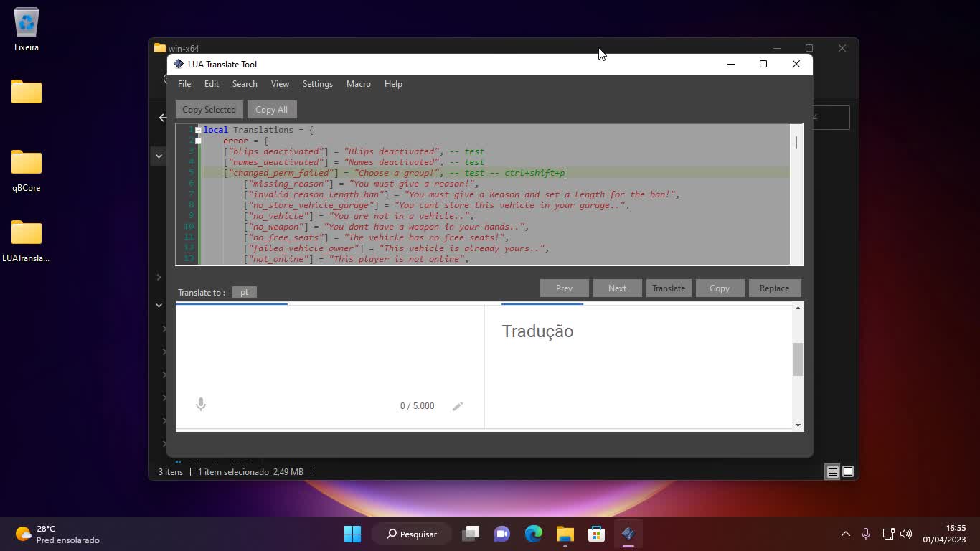Open Microsoft Store from the taskbar

click(x=596, y=534)
